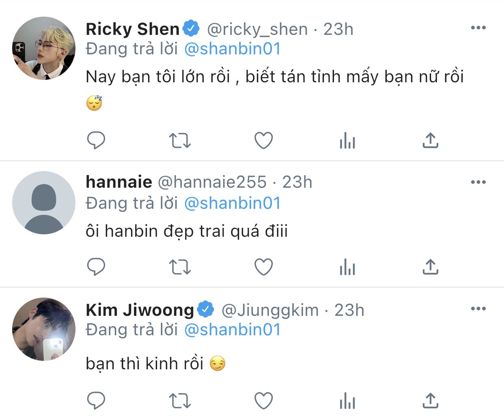Open more options on hannaie's tweet
The height and width of the screenshot is (420, 504).
pos(478,182)
